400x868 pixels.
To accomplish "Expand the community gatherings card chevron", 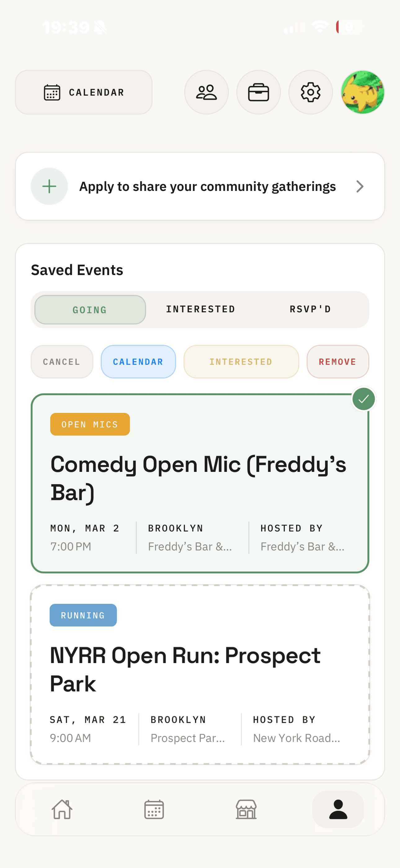I will [x=360, y=186].
